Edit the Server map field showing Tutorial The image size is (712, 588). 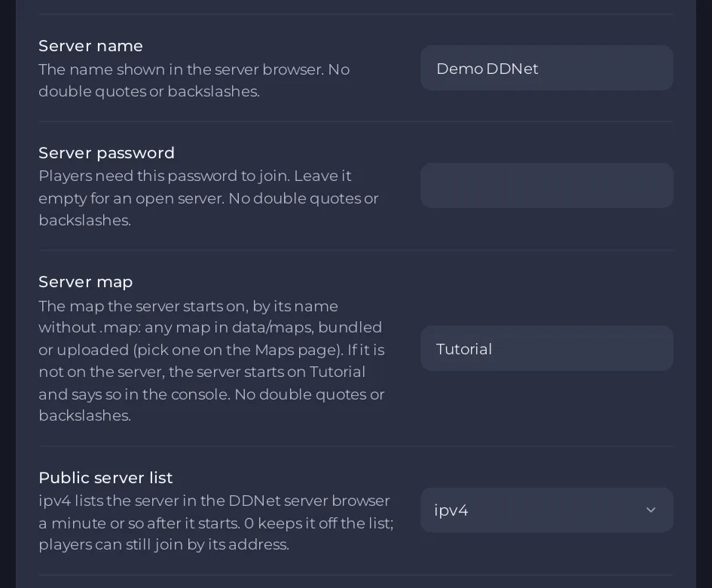point(547,348)
